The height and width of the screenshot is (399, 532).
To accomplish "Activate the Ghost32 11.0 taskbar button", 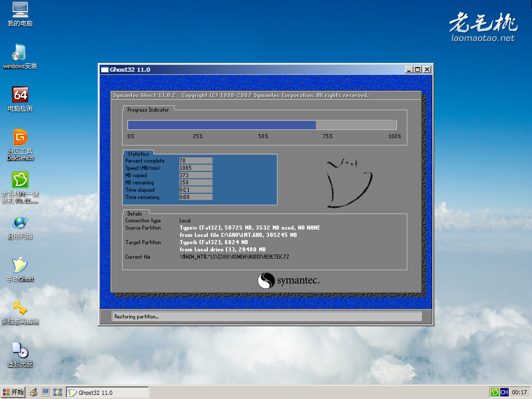I will [108, 393].
